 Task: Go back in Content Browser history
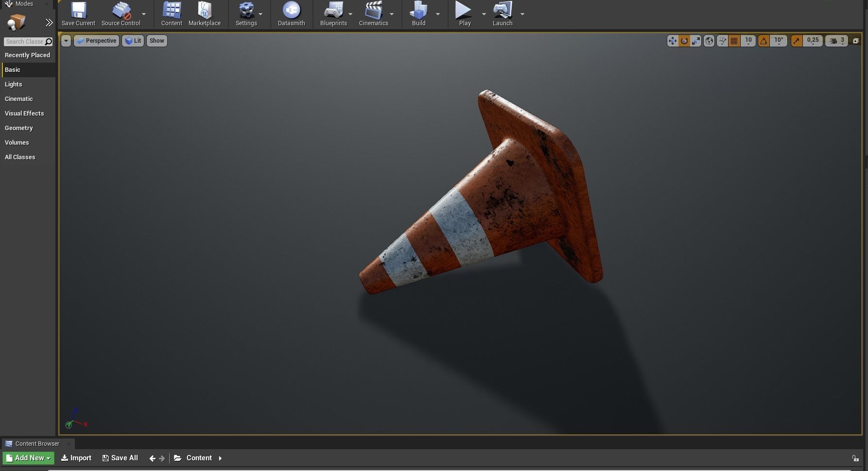152,458
